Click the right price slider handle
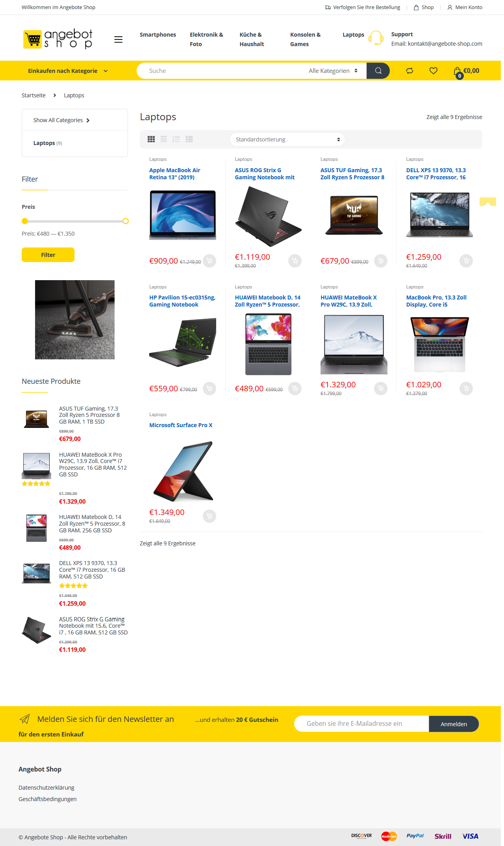Viewport: 504px width, 846px height. coord(126,221)
